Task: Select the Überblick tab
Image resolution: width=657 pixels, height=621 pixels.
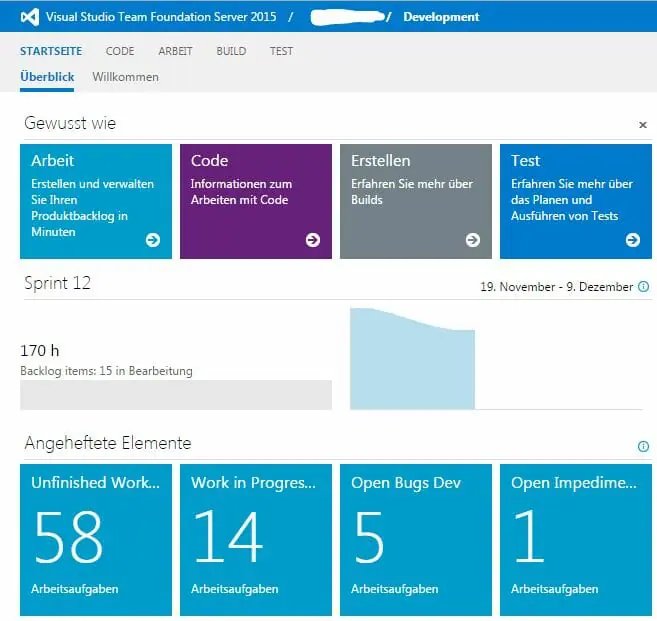Action: click(47, 77)
